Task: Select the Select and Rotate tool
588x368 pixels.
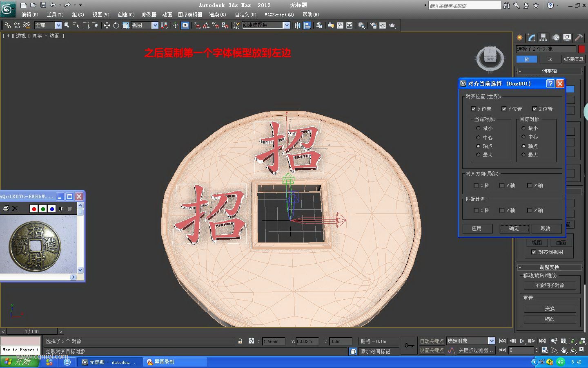Action: (116, 25)
